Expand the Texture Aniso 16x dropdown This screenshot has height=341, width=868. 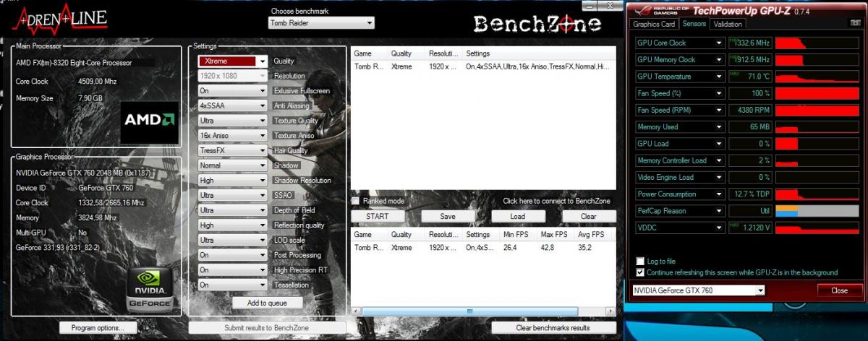[x=233, y=136]
